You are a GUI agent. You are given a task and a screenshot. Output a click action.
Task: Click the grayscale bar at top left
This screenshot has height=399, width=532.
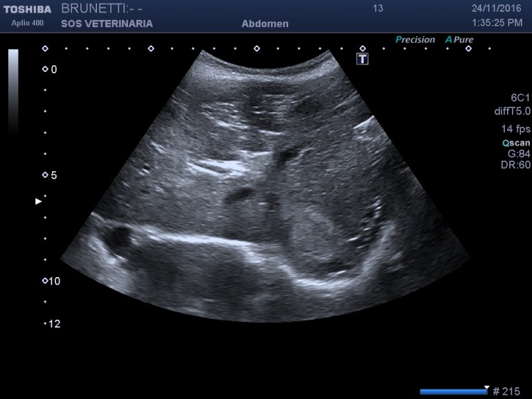tap(13, 90)
